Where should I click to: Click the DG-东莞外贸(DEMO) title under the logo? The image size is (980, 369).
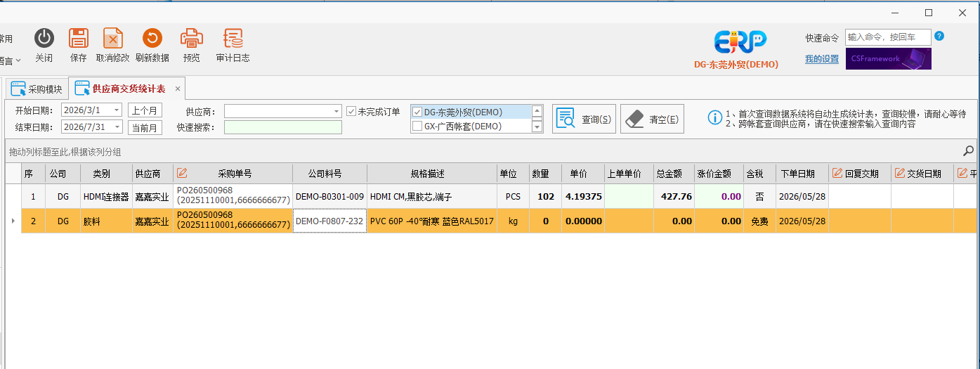tap(736, 64)
